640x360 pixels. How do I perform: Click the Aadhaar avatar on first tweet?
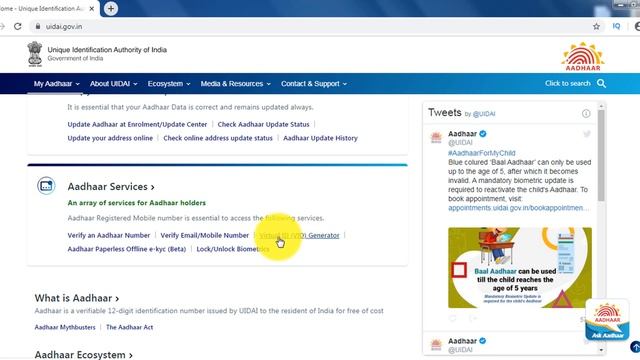(436, 137)
